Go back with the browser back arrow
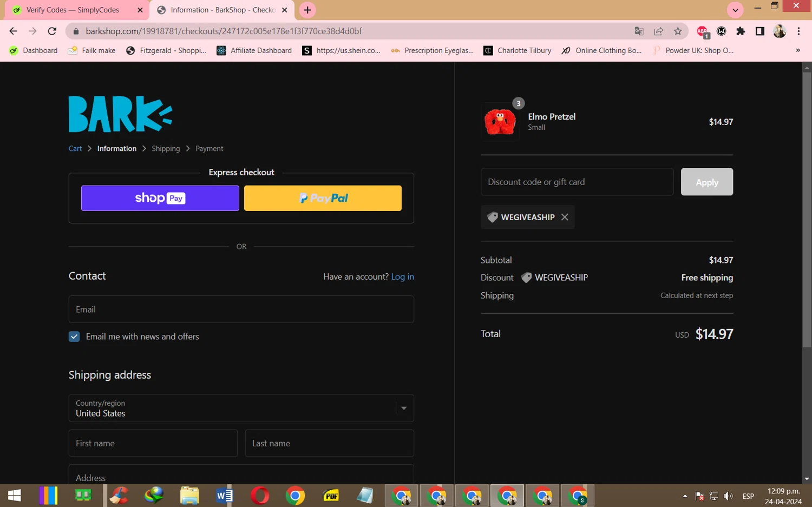Image resolution: width=812 pixels, height=507 pixels. pos(14,31)
